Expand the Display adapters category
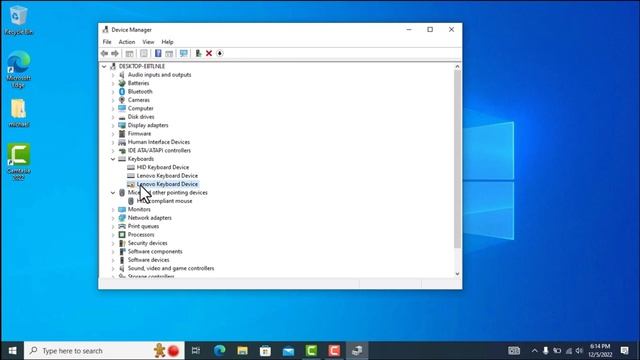The height and width of the screenshot is (360, 640). [113, 125]
